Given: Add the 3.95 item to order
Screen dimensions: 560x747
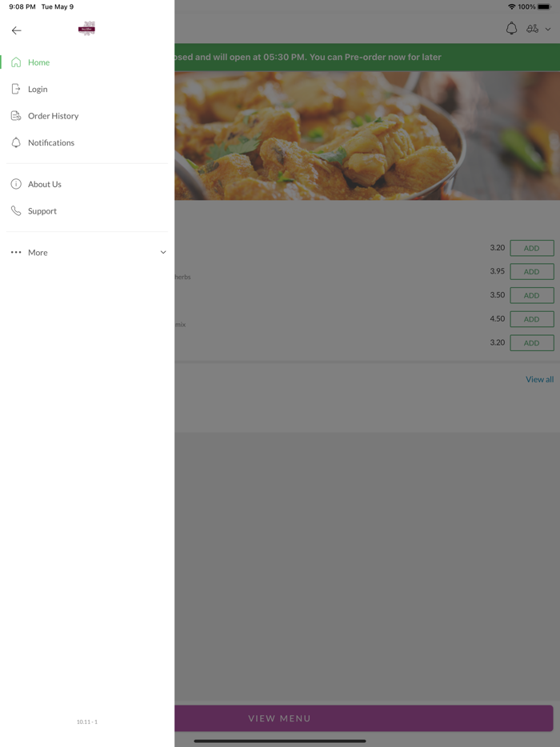Looking at the screenshot, I should pyautogui.click(x=532, y=272).
